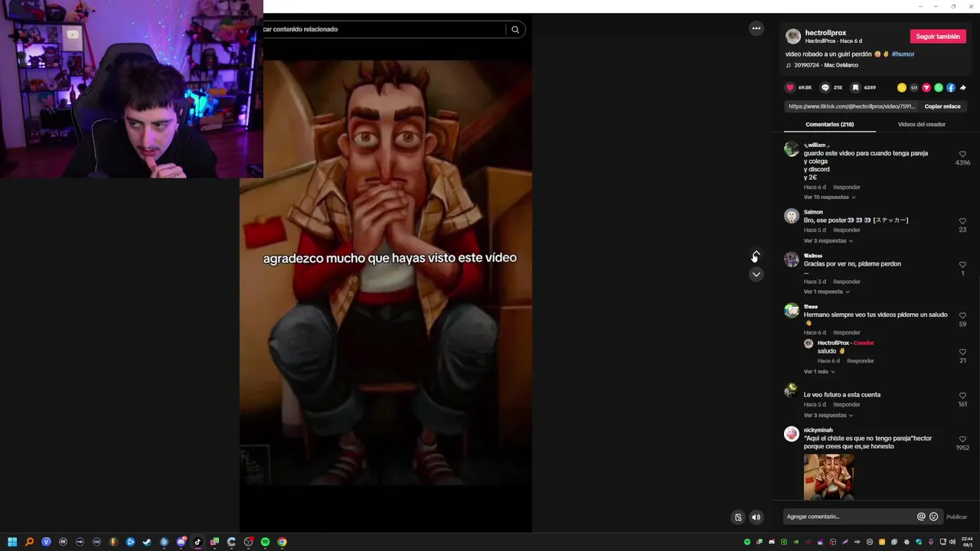Reply to william's comment
980x551 pixels.
pos(847,187)
